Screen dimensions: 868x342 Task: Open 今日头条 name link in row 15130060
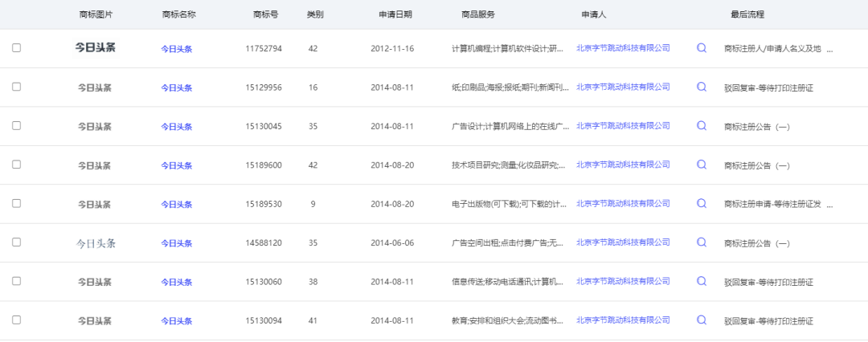(x=177, y=283)
